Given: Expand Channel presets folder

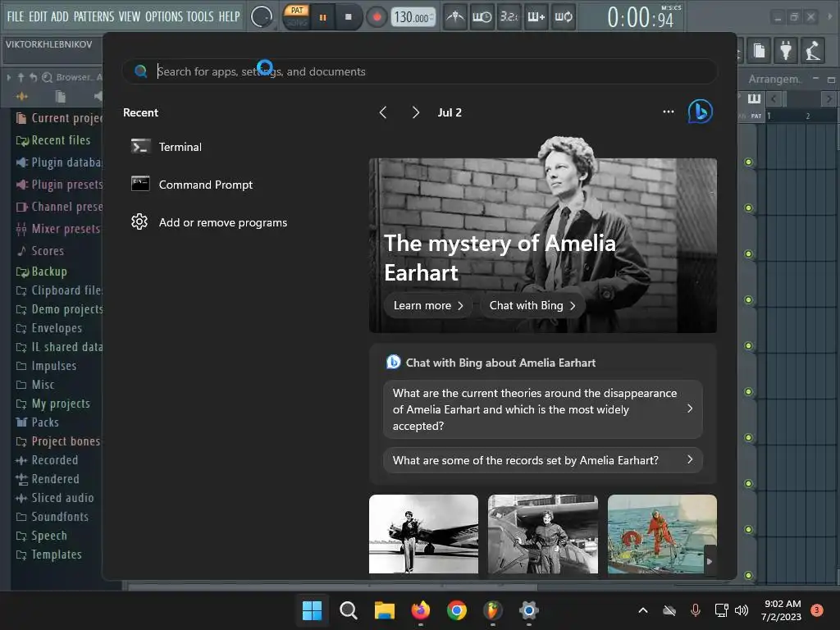Looking at the screenshot, I should click(58, 207).
